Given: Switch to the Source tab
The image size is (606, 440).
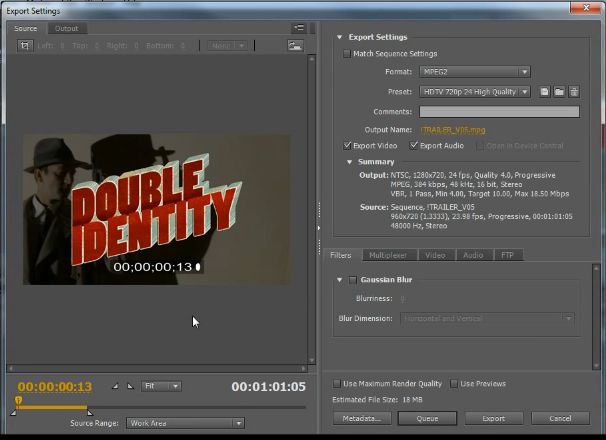Looking at the screenshot, I should click(26, 28).
